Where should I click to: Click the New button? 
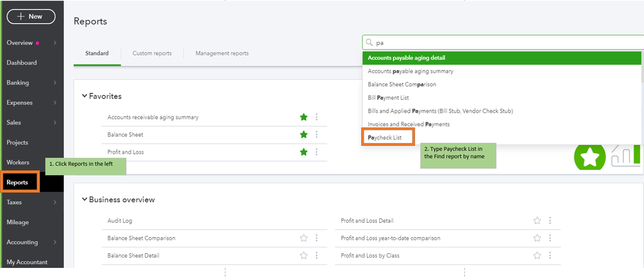[30, 17]
